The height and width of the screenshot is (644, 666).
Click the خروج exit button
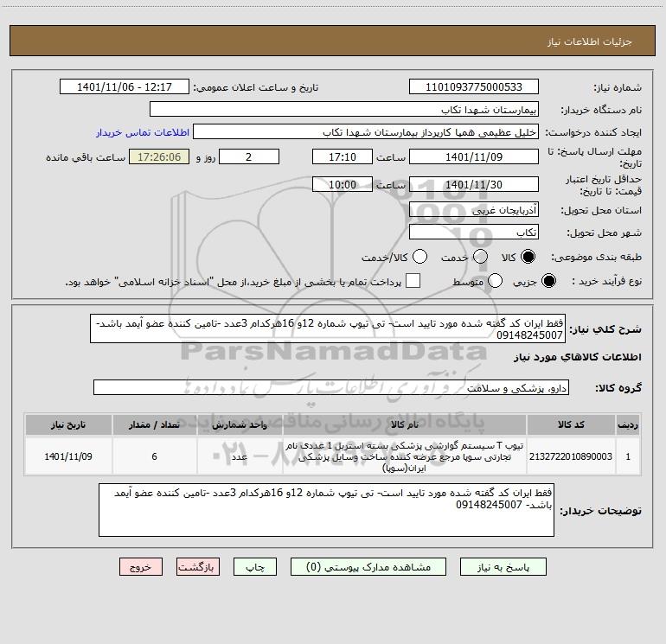(x=141, y=567)
